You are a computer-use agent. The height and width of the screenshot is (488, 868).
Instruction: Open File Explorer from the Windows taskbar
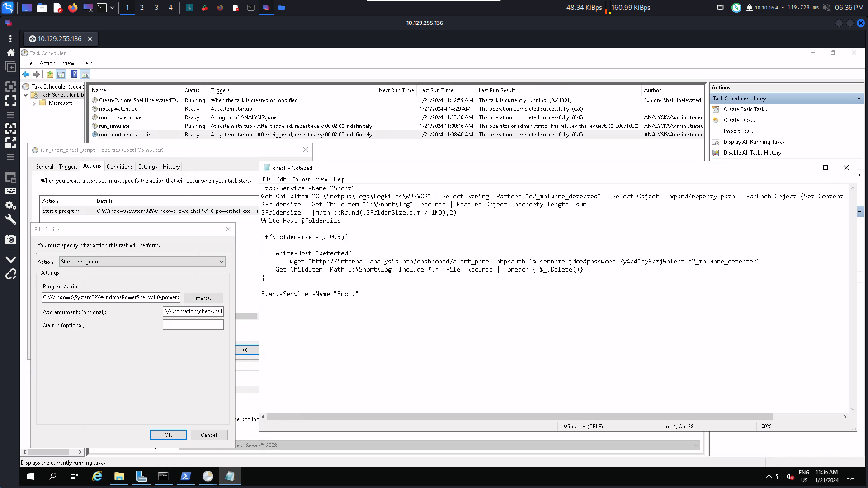pyautogui.click(x=119, y=476)
